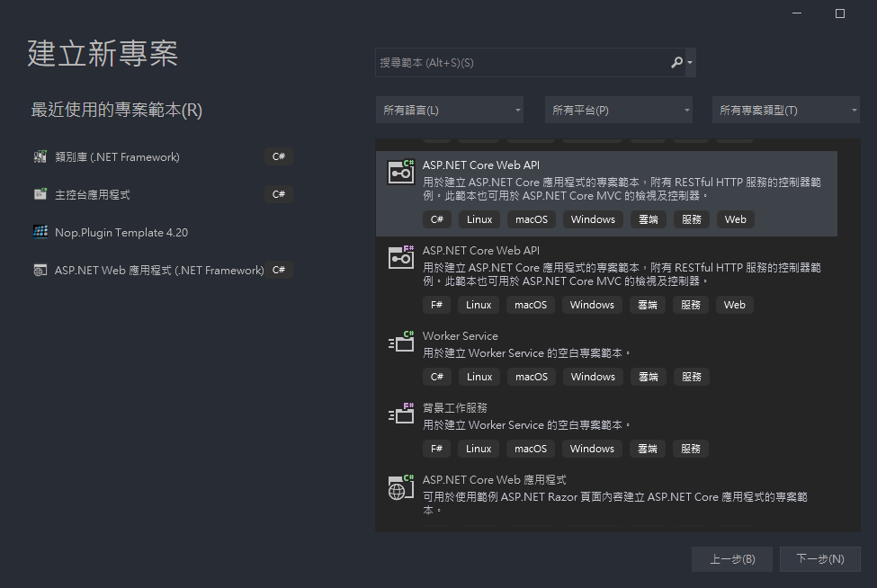Viewport: 877px width, 588px height.
Task: Click the Nop.Plugin Template 4.20 icon
Action: tap(40, 231)
